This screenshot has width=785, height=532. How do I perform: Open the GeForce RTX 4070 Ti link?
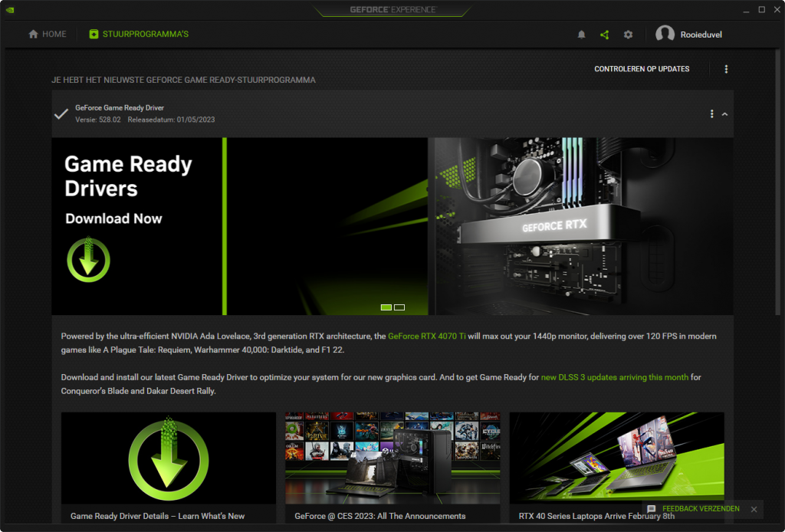(x=426, y=337)
